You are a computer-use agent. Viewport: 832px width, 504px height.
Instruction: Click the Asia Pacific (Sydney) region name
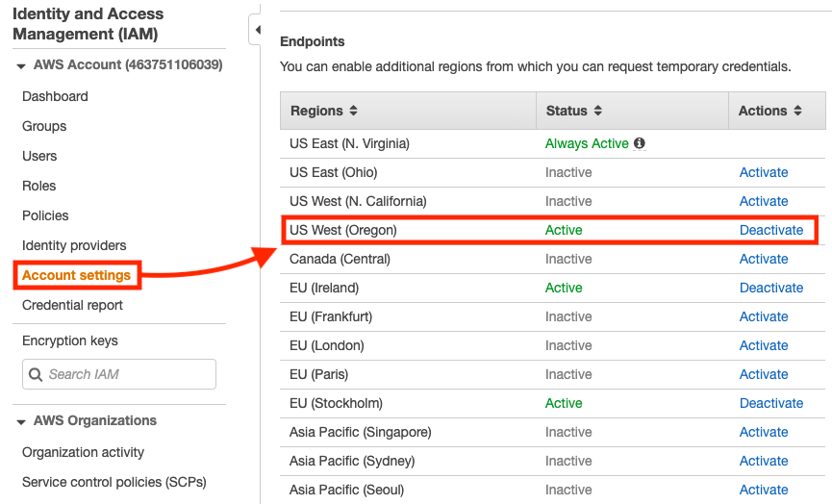tap(352, 461)
